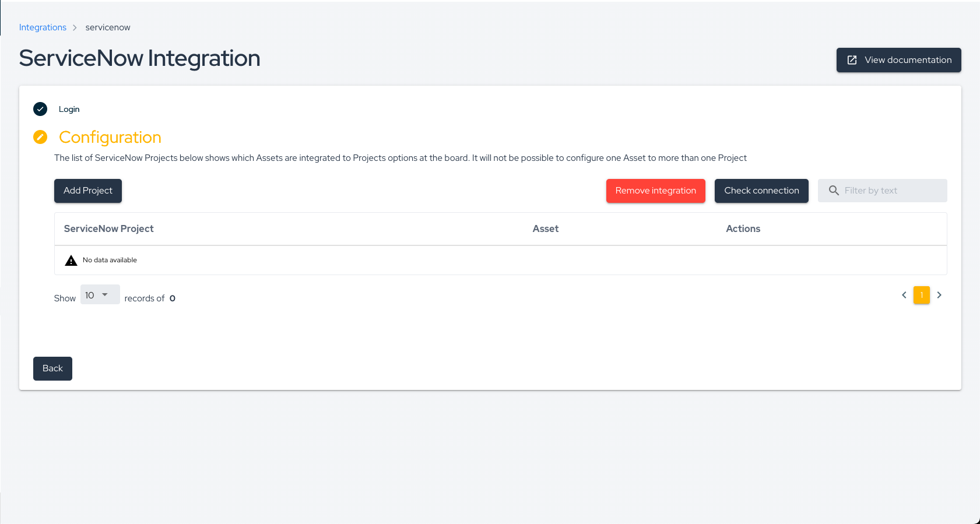Image resolution: width=980 pixels, height=524 pixels.
Task: Click the Actions column header
Action: point(743,228)
